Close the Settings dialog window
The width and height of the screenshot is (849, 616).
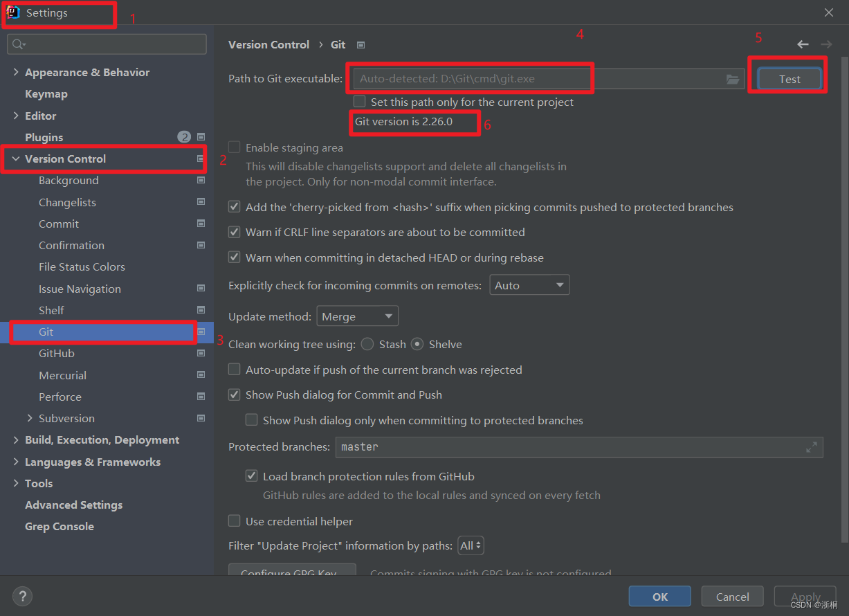click(x=829, y=12)
